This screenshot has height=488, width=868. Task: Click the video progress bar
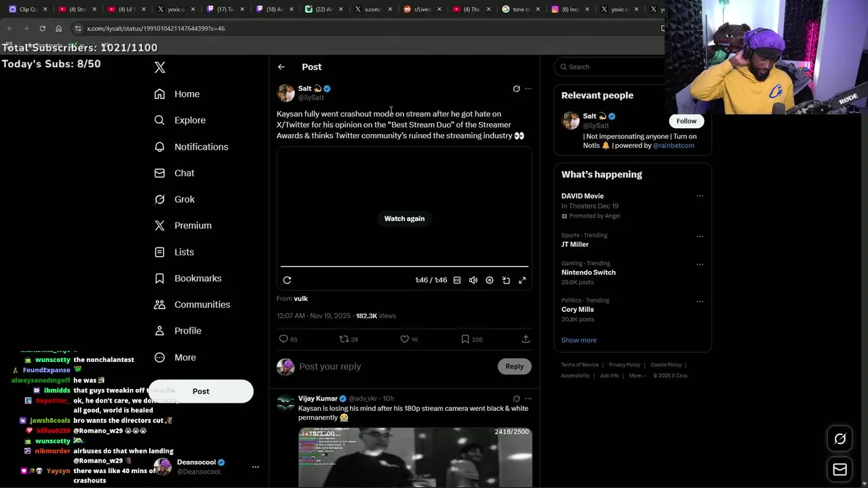point(404,266)
